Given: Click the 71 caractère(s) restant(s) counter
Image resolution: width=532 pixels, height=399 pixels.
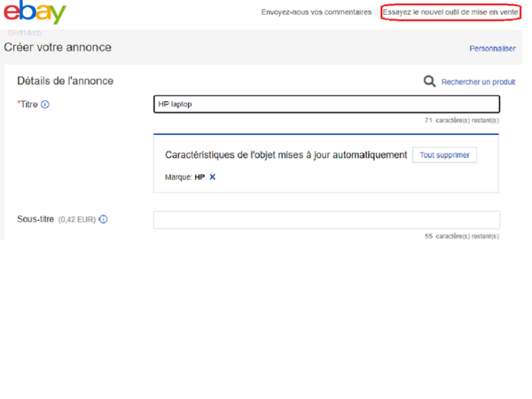Looking at the screenshot, I should pos(462,120).
